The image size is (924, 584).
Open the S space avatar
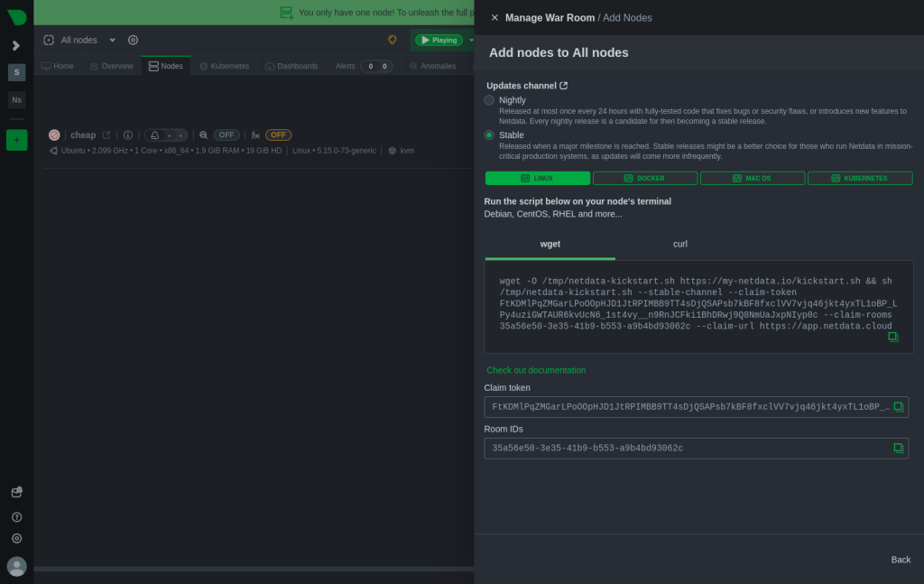tap(16, 72)
